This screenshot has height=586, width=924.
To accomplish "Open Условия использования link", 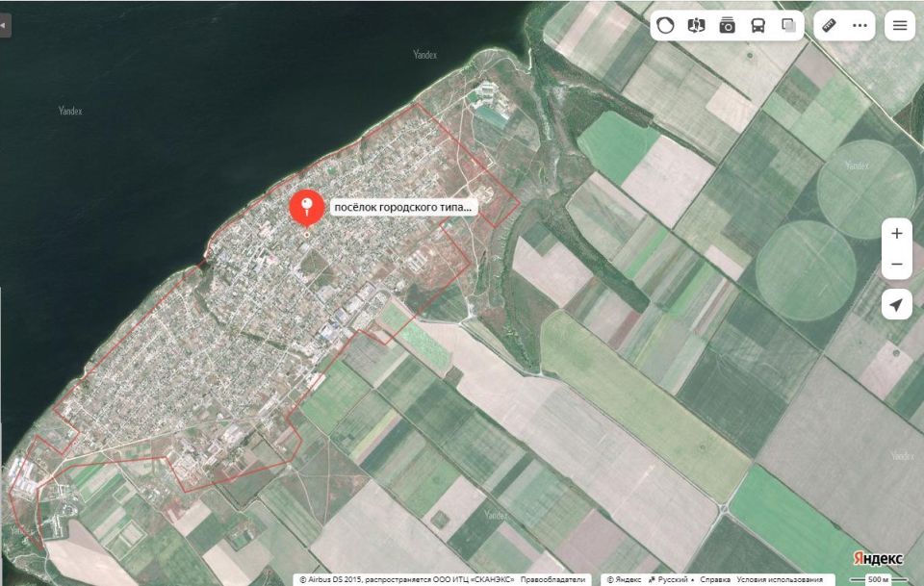I will (779, 579).
